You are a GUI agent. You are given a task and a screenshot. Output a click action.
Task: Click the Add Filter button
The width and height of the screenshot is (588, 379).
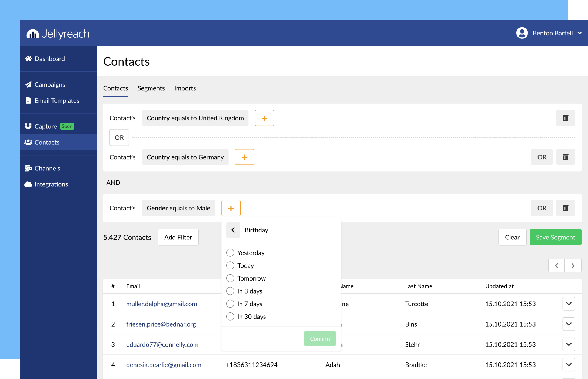point(178,237)
